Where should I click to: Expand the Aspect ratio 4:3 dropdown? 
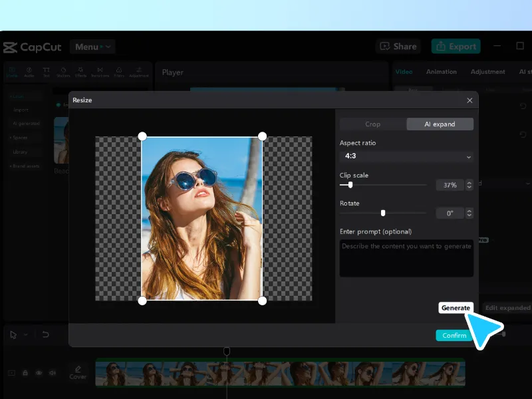tap(406, 156)
